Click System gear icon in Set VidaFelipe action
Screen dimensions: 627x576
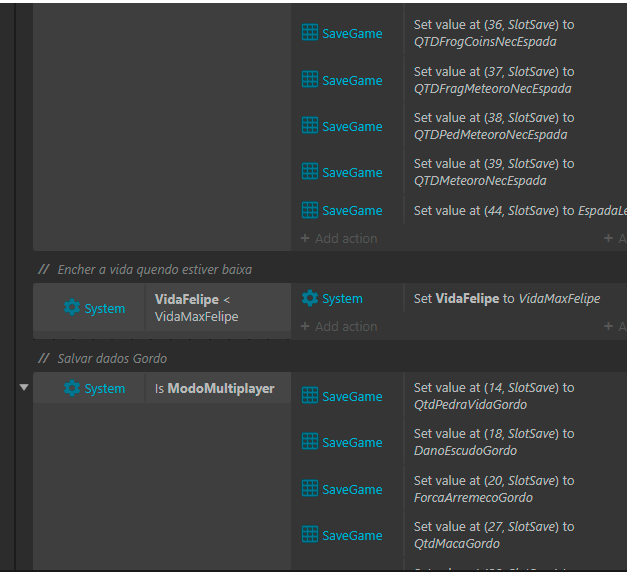tap(310, 298)
